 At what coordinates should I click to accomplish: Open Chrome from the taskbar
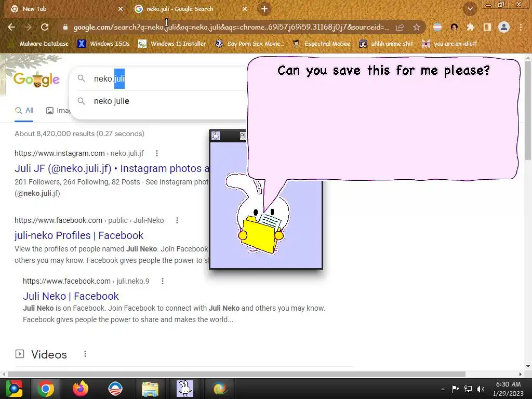click(46, 389)
